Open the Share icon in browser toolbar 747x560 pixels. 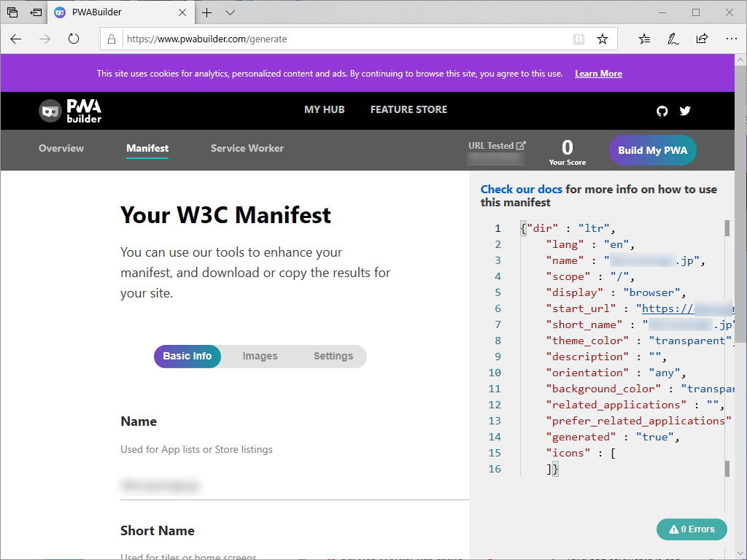pyautogui.click(x=702, y=39)
